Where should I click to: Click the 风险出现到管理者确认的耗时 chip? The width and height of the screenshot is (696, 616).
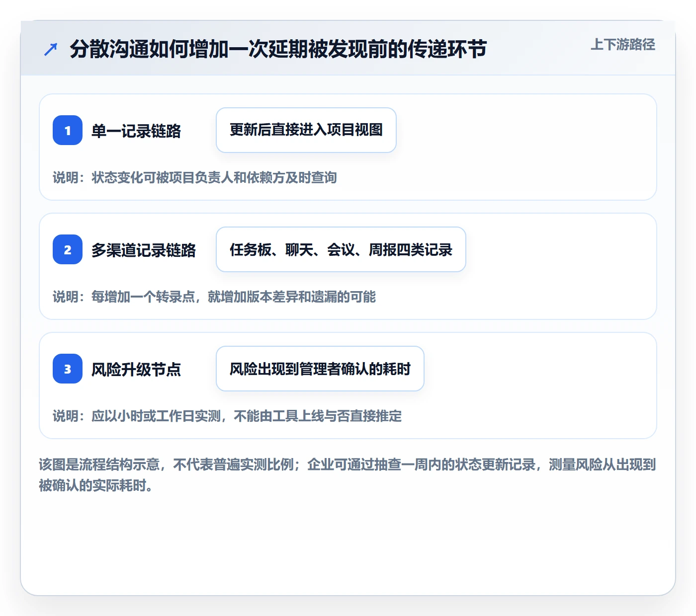point(320,369)
